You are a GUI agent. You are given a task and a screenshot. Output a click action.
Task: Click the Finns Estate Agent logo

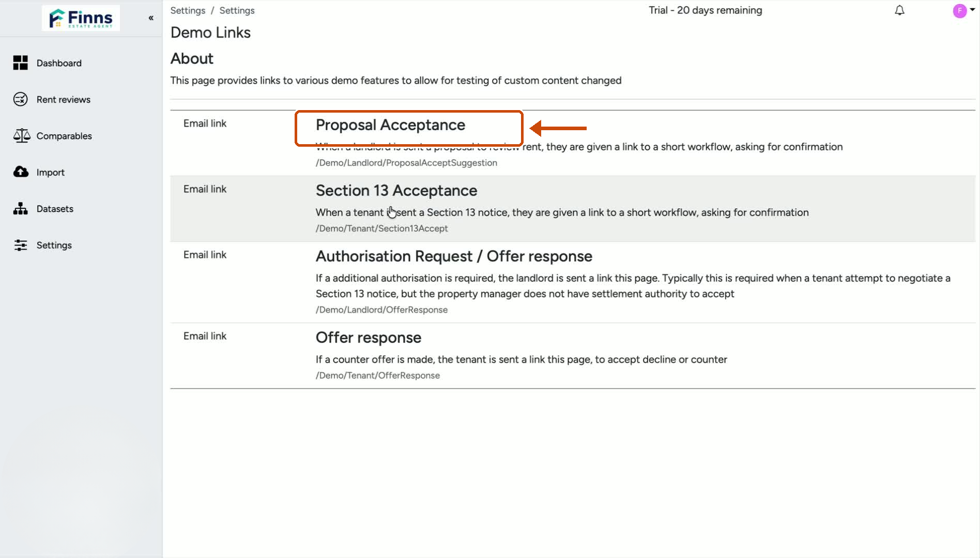81,18
